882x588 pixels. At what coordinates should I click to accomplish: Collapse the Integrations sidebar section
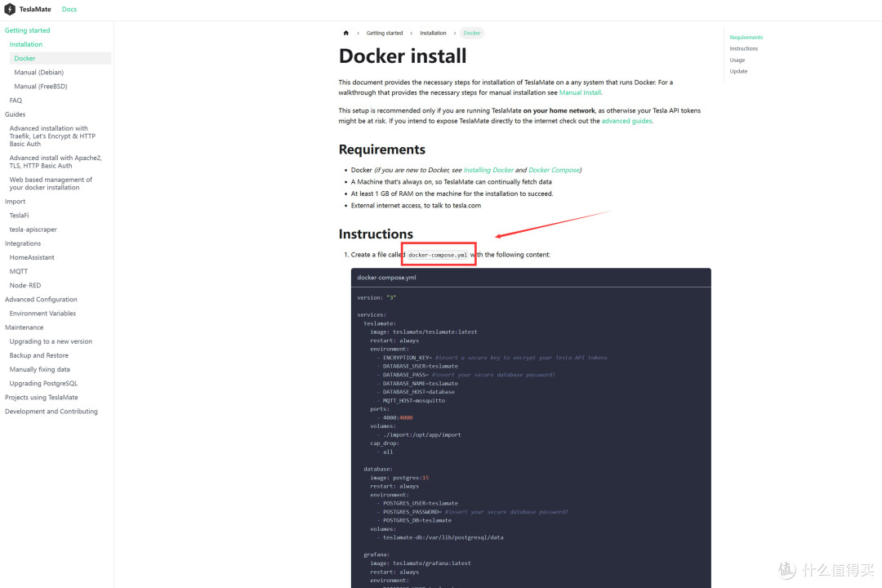(23, 243)
